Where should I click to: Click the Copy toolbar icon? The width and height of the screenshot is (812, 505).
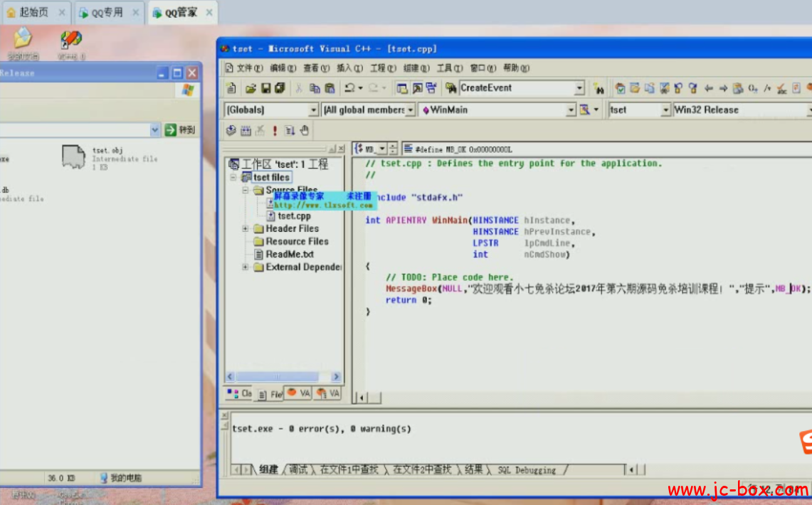(x=315, y=88)
